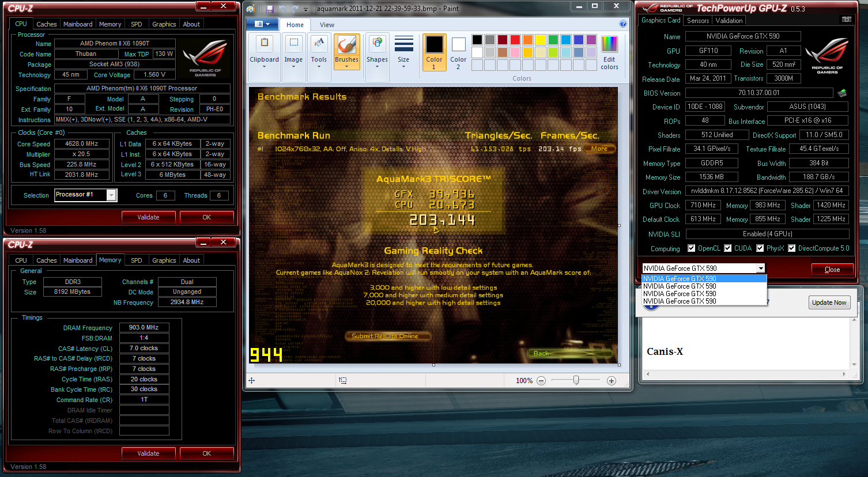Toggle the PhysX checkbox in GPU-Z
Image resolution: width=868 pixels, height=477 pixels.
point(760,248)
